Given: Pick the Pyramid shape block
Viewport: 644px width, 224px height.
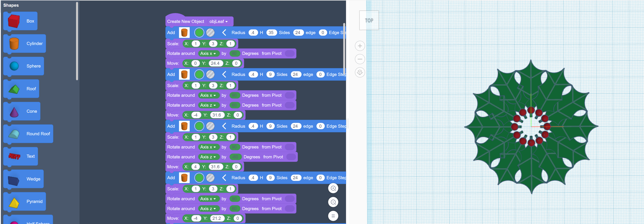Looking at the screenshot, I should coord(25,201).
